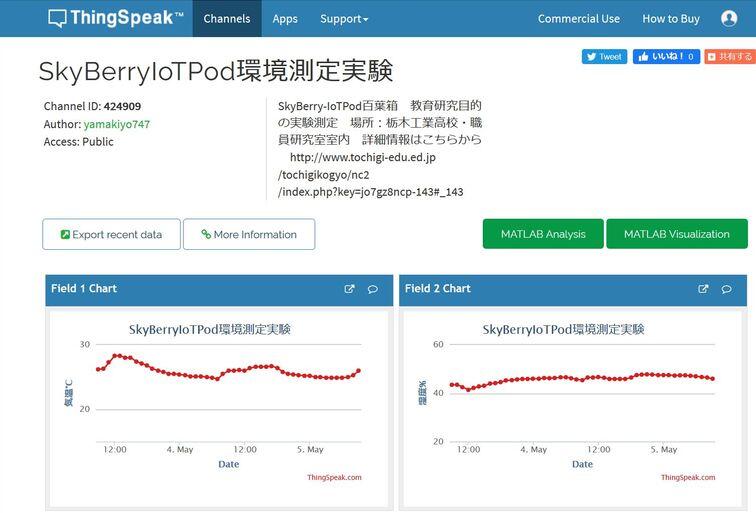The height and width of the screenshot is (513, 756).
Task: Open author yamakiyo747 profile link
Action: (117, 124)
